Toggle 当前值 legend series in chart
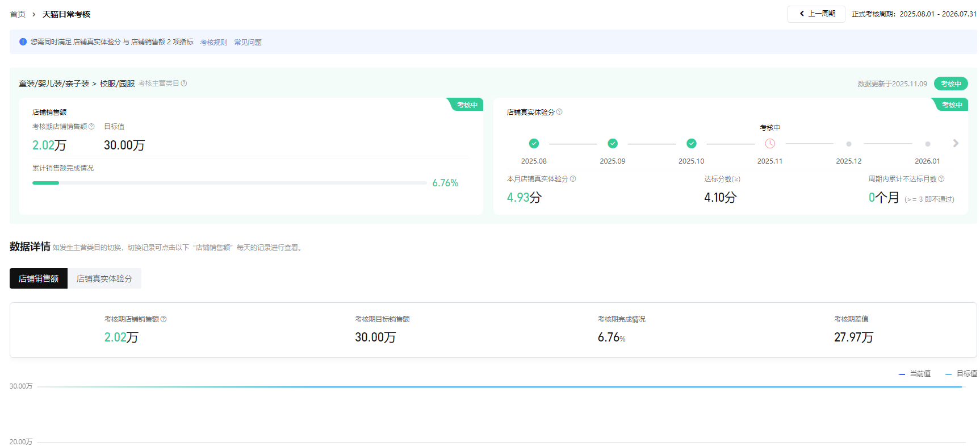Image resolution: width=980 pixels, height=446 pixels. coord(915,374)
